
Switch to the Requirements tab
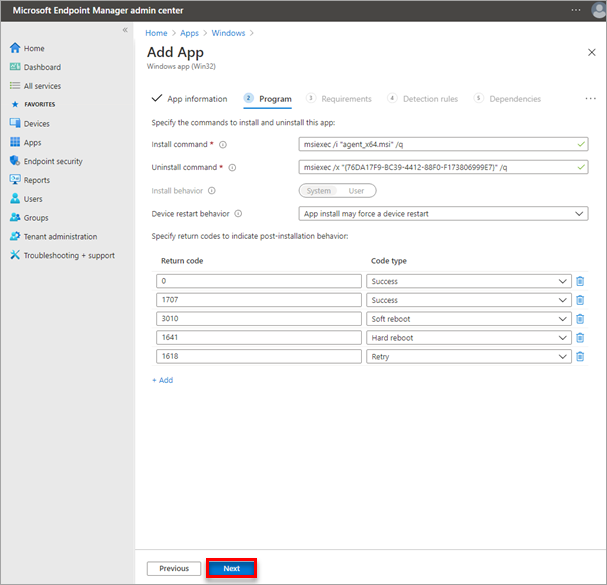345,99
